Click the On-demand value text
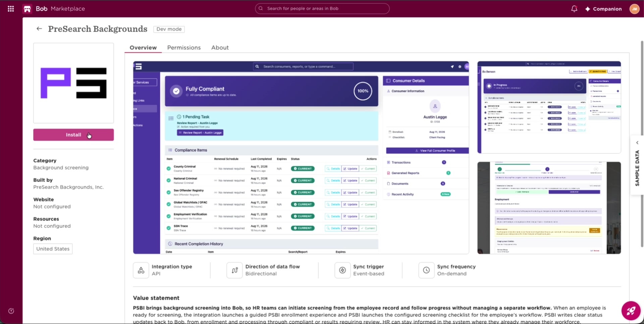The height and width of the screenshot is (324, 644). point(452,274)
